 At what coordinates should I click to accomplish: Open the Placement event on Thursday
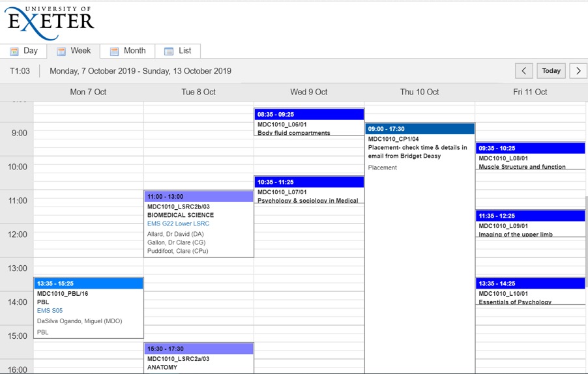[419, 150]
